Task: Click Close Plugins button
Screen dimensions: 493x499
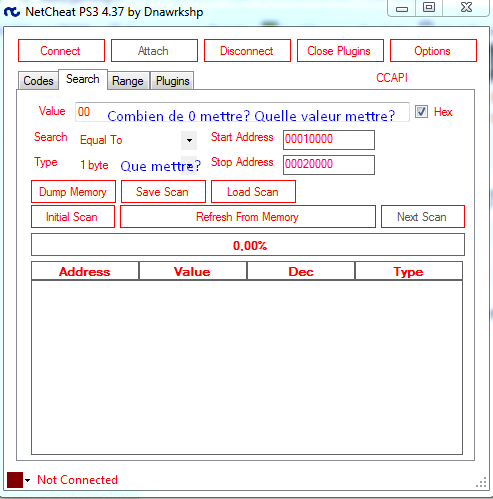Action: point(340,51)
